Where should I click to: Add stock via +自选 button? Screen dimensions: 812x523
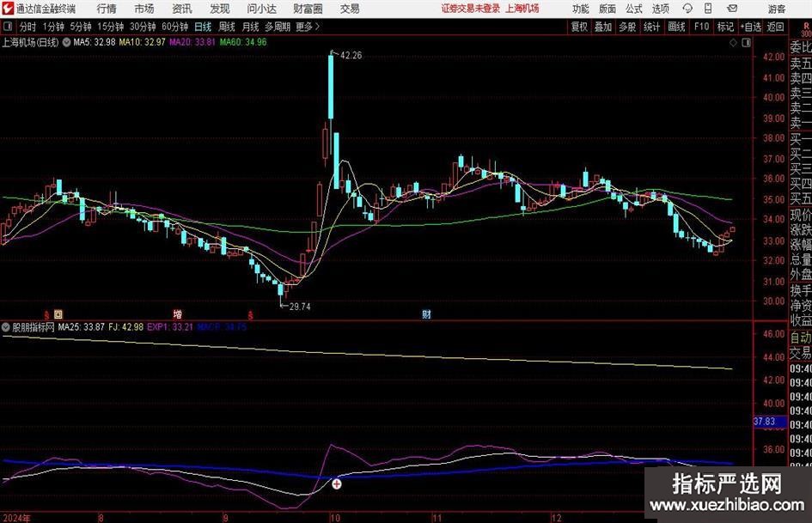[x=751, y=27]
